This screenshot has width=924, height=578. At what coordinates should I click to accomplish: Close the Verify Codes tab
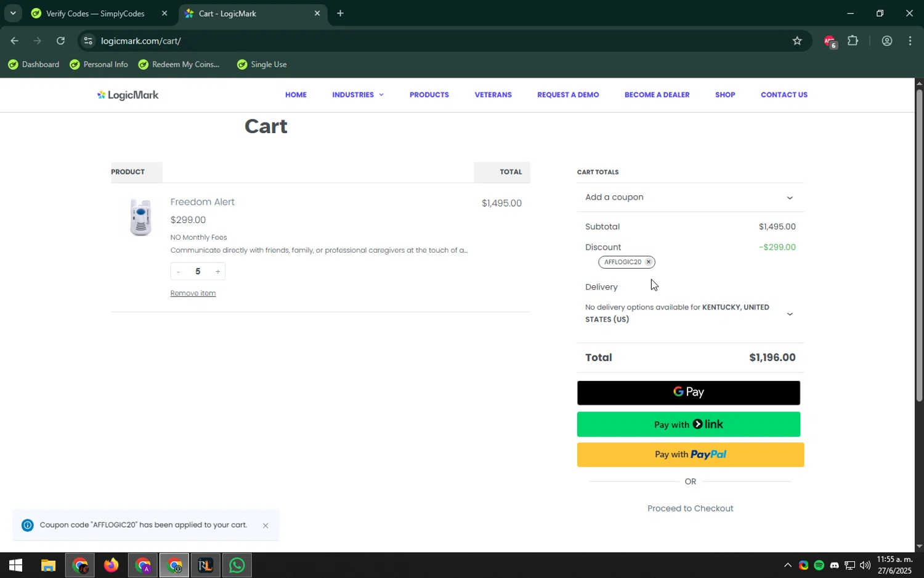[x=164, y=14]
